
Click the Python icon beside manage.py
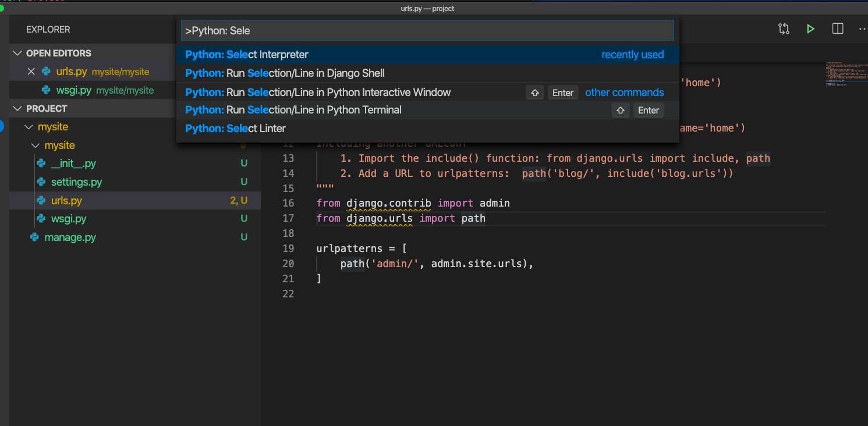(34, 237)
